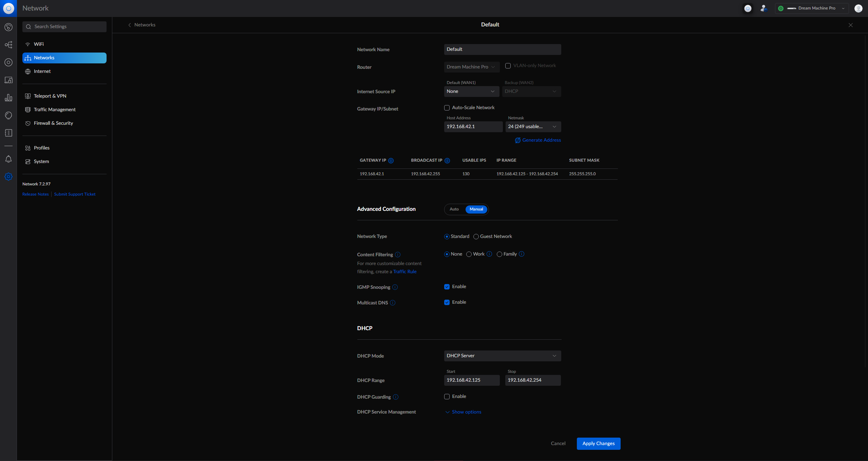The width and height of the screenshot is (868, 461).
Task: Click the DHCP Range Start field
Action: [x=472, y=380]
